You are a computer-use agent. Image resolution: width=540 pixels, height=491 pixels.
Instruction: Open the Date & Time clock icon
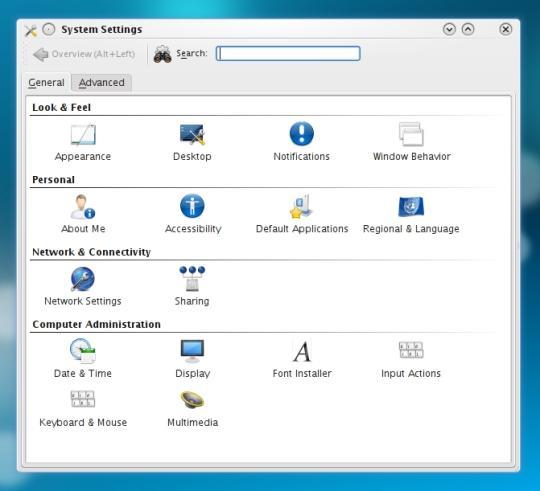click(83, 351)
